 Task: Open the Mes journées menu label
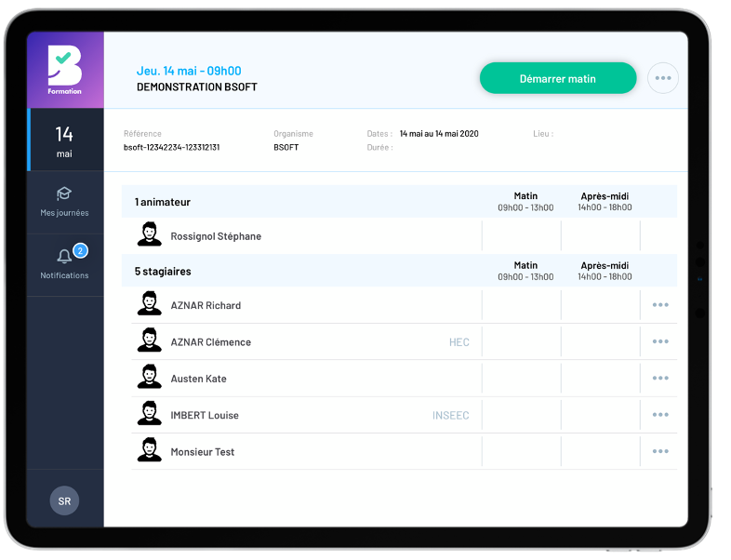pos(64,213)
